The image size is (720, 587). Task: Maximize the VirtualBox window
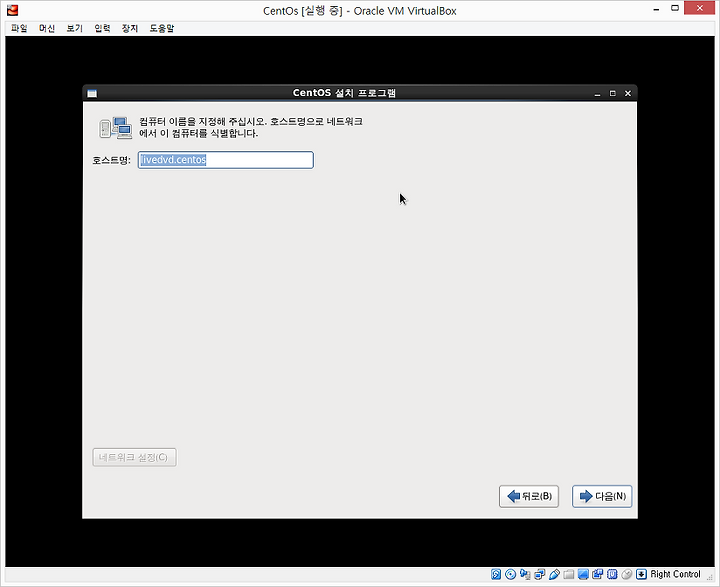coord(675,8)
